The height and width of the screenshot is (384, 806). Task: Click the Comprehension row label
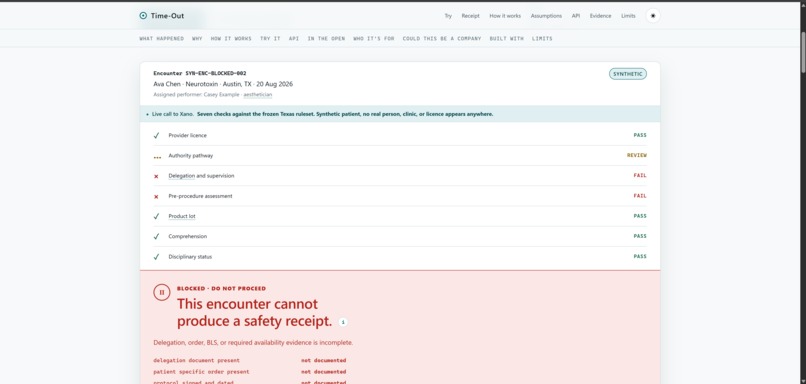(x=188, y=236)
